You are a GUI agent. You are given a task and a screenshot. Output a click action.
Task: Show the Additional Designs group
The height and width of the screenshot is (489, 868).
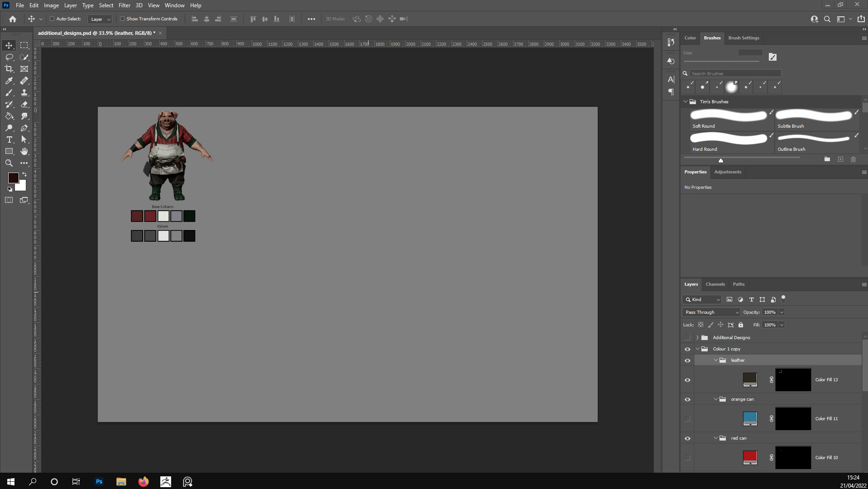(687, 338)
